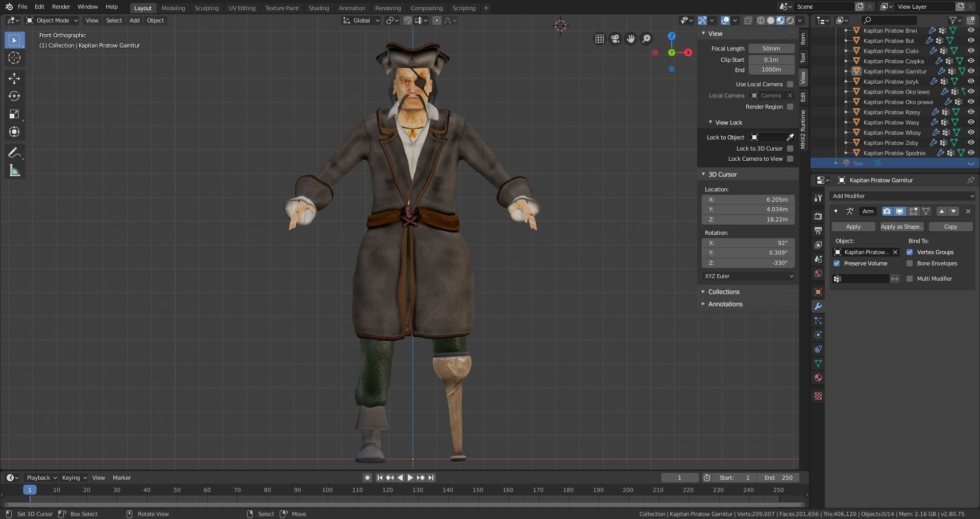The width and height of the screenshot is (980, 519).
Task: Open the MHX2 Runtime sidebar tab
Action: (803, 130)
